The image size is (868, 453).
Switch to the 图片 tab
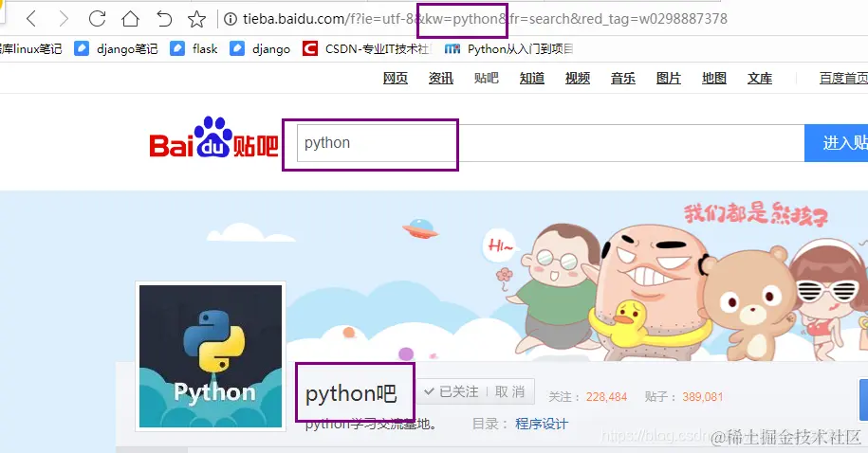tap(668, 79)
